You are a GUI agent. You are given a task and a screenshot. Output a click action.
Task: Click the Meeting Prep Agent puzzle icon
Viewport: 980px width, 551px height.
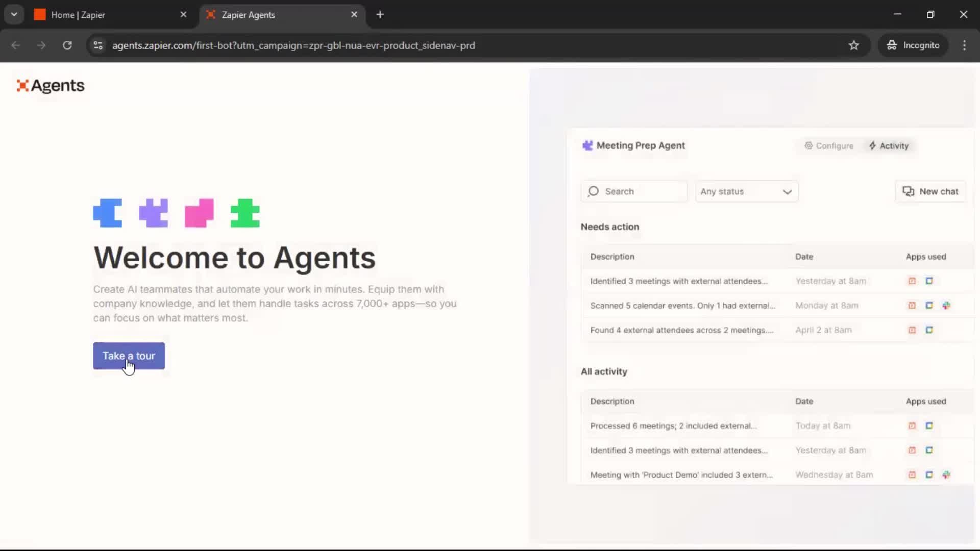click(x=587, y=145)
